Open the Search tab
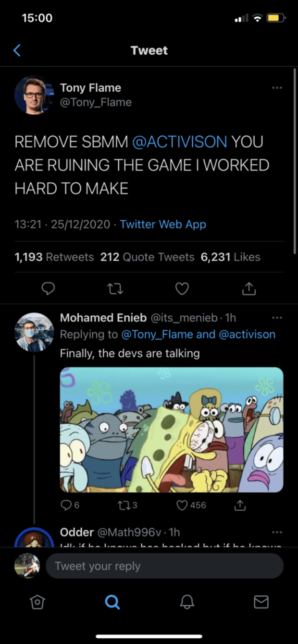298x644 pixels. [x=112, y=602]
